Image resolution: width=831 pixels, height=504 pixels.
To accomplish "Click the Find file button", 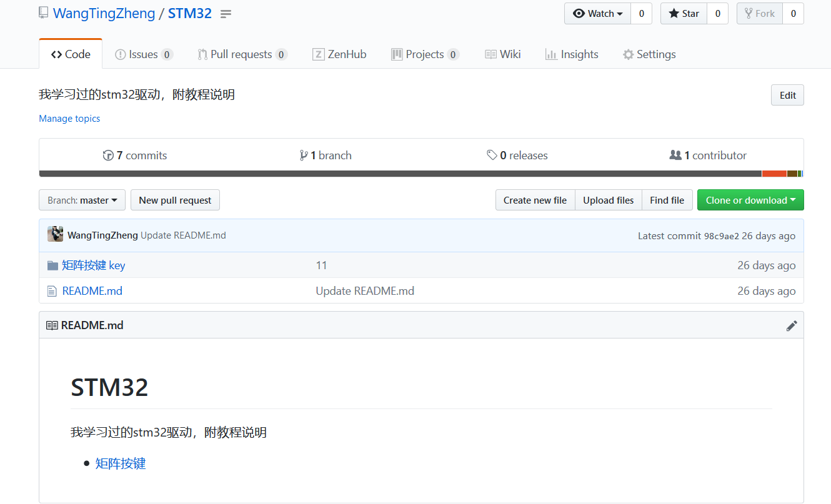I will [x=667, y=200].
